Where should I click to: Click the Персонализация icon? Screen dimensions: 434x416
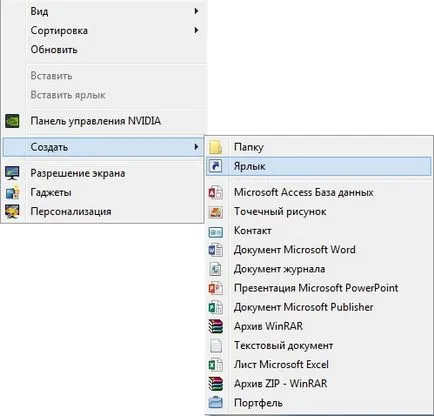(x=12, y=211)
